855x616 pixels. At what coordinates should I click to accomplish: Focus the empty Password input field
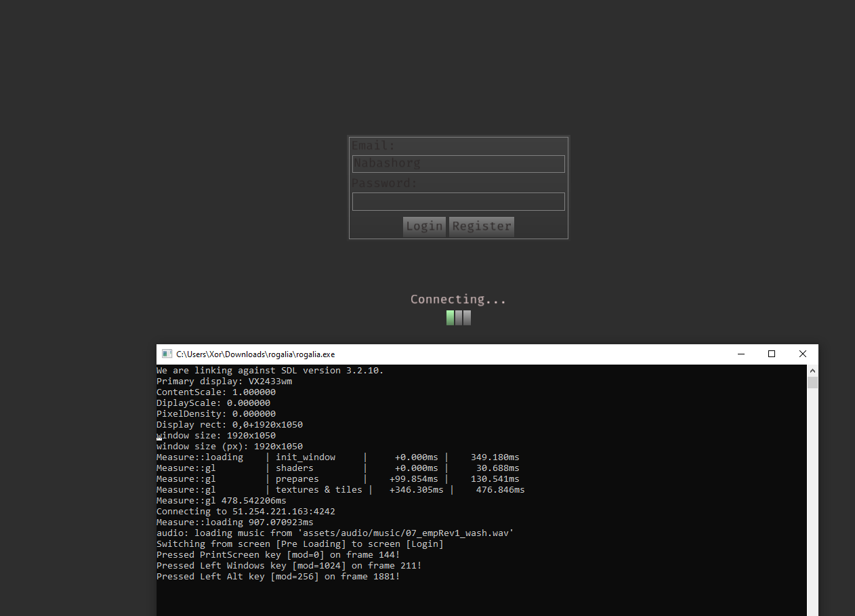click(x=459, y=201)
